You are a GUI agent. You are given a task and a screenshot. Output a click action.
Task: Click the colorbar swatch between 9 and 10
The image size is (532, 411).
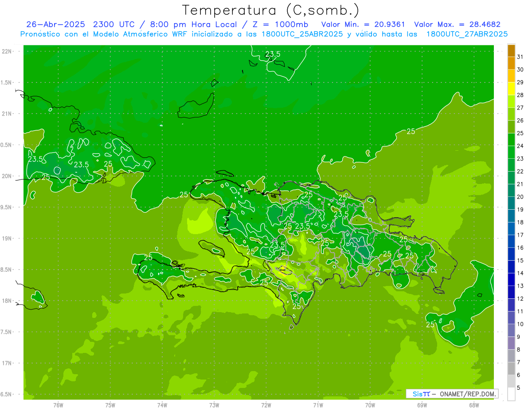click(x=511, y=330)
